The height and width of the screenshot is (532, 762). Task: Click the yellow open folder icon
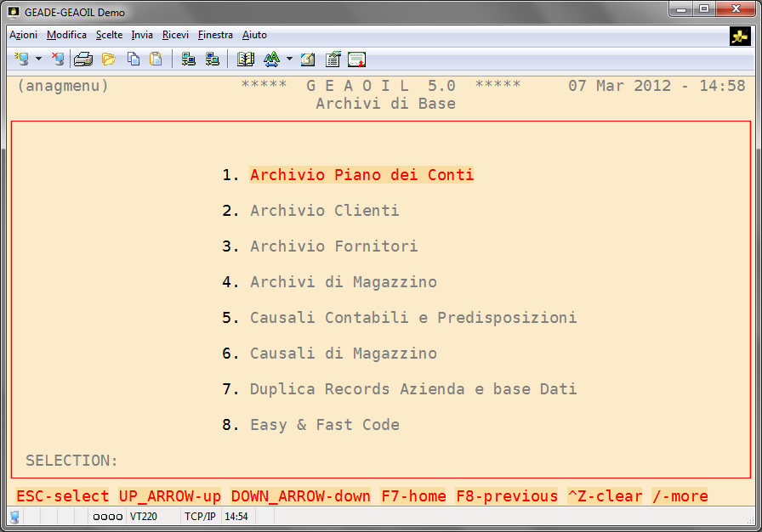pos(109,59)
